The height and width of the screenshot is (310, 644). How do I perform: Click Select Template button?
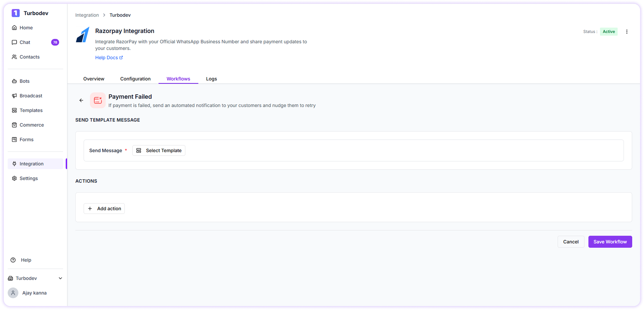point(159,150)
